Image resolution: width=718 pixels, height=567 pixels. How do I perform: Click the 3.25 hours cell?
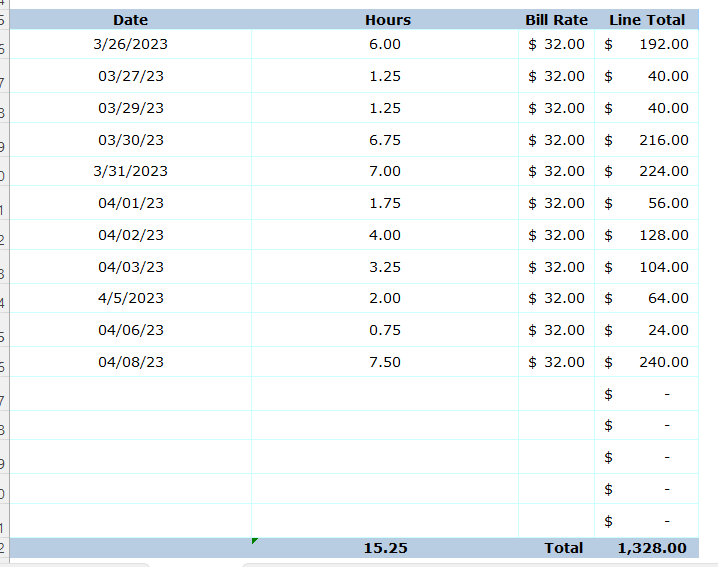pos(385,267)
